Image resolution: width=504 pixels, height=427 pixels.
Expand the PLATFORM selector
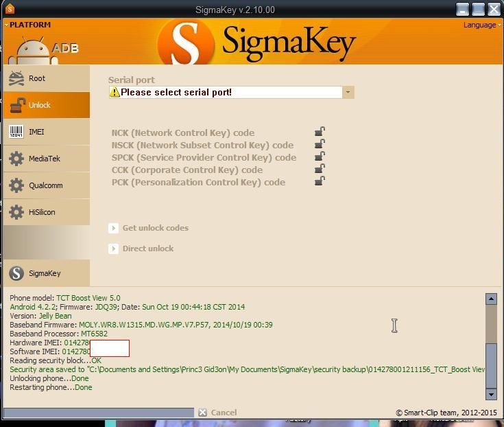click(27, 25)
